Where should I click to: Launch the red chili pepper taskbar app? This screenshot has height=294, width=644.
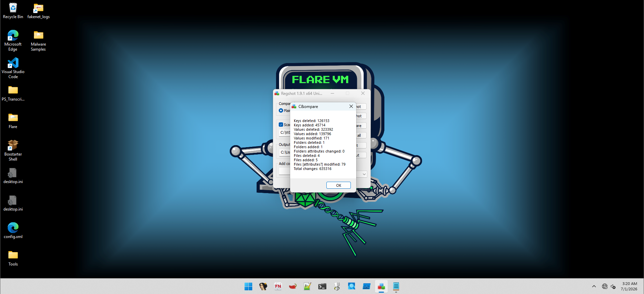tap(292, 286)
